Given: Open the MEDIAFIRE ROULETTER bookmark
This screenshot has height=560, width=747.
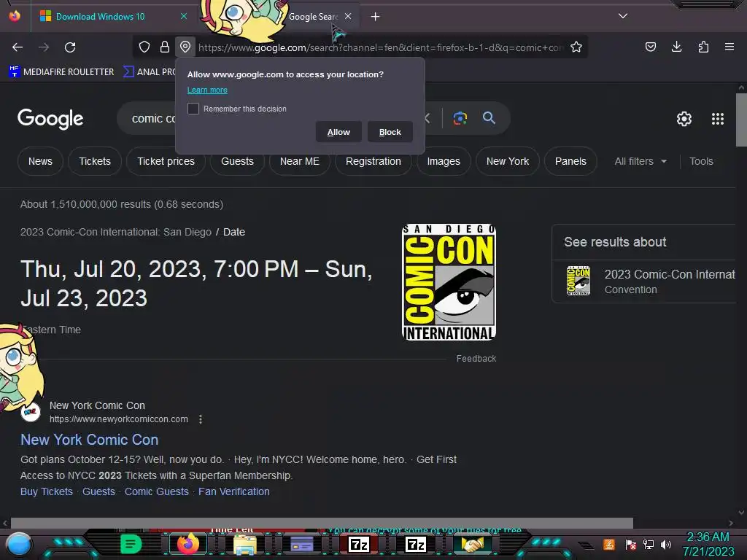Looking at the screenshot, I should coord(61,72).
